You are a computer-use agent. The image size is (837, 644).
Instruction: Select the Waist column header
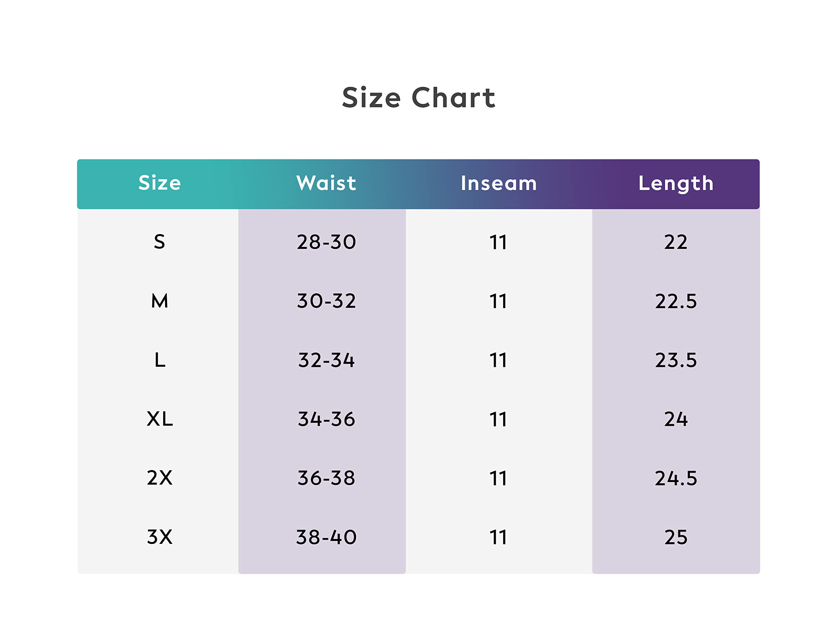pos(326,183)
